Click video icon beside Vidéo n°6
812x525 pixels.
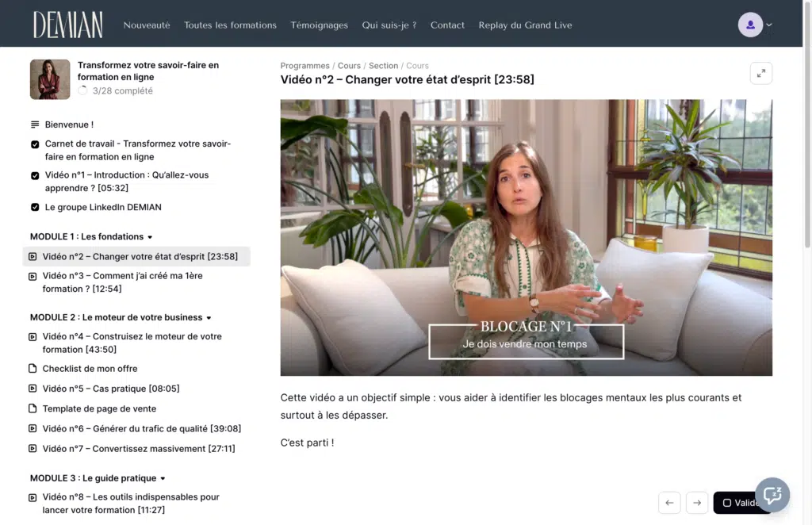pos(33,429)
